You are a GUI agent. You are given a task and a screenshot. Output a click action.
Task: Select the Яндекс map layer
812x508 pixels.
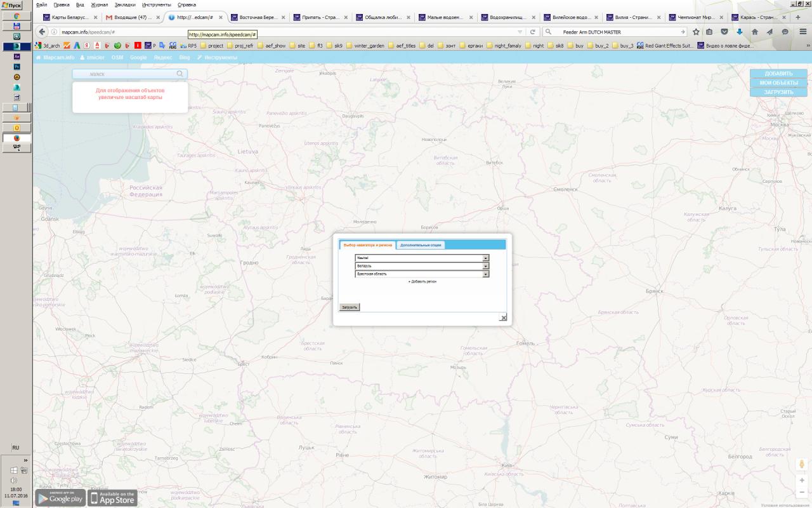tap(163, 58)
